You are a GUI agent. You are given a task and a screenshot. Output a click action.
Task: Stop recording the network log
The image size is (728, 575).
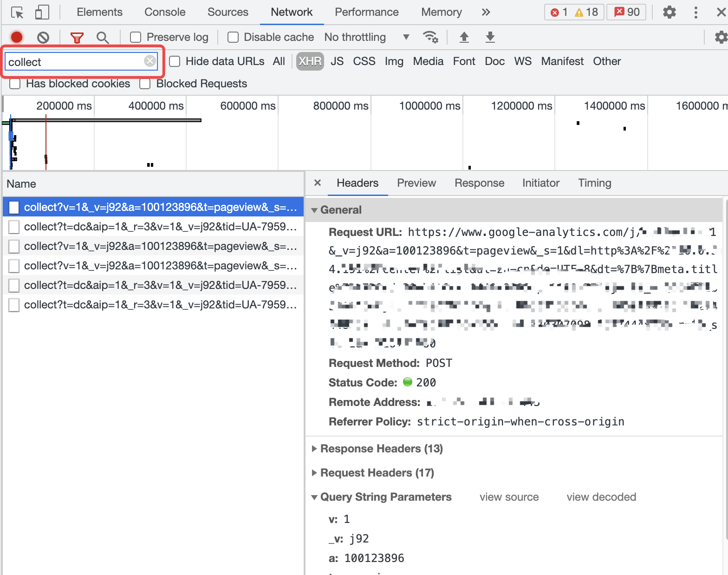click(x=17, y=37)
